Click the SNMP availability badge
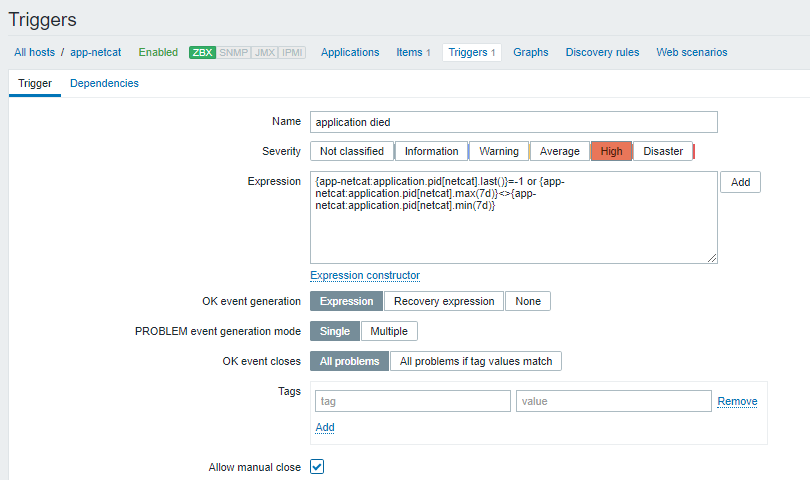810x480 pixels. click(x=233, y=52)
